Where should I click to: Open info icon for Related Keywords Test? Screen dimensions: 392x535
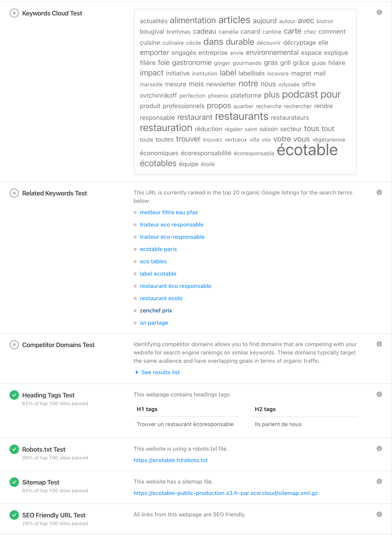point(379,192)
